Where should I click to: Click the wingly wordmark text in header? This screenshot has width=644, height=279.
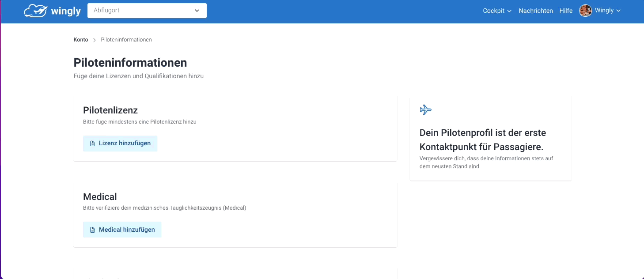66,11
